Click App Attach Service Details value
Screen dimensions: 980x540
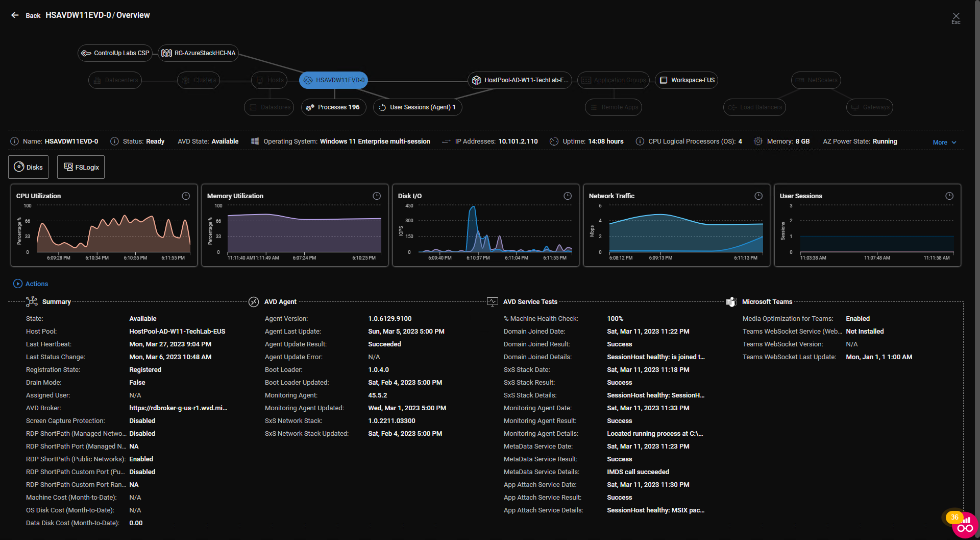point(656,510)
